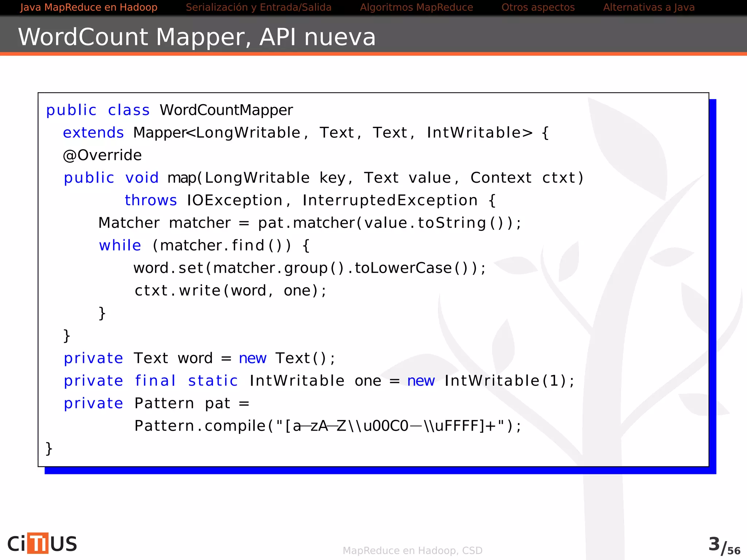Select the 'while (matcher.find())' line
747x560 pixels.
(x=205, y=245)
